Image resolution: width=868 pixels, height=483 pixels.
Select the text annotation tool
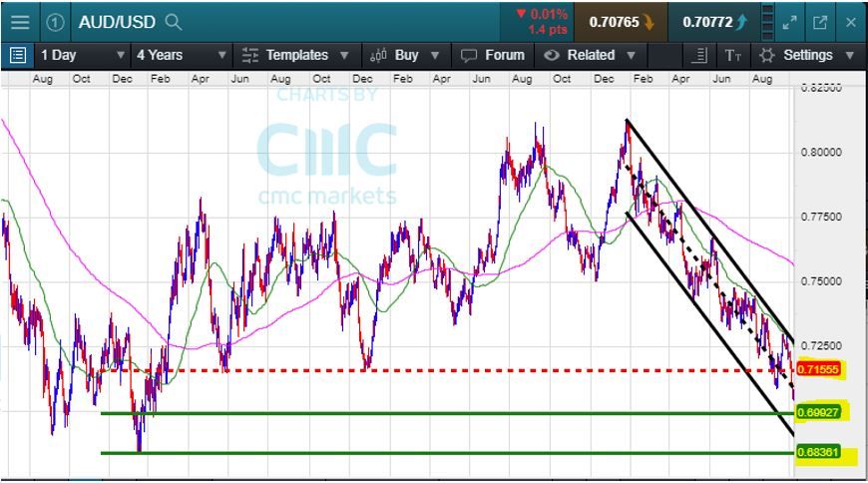[x=733, y=56]
